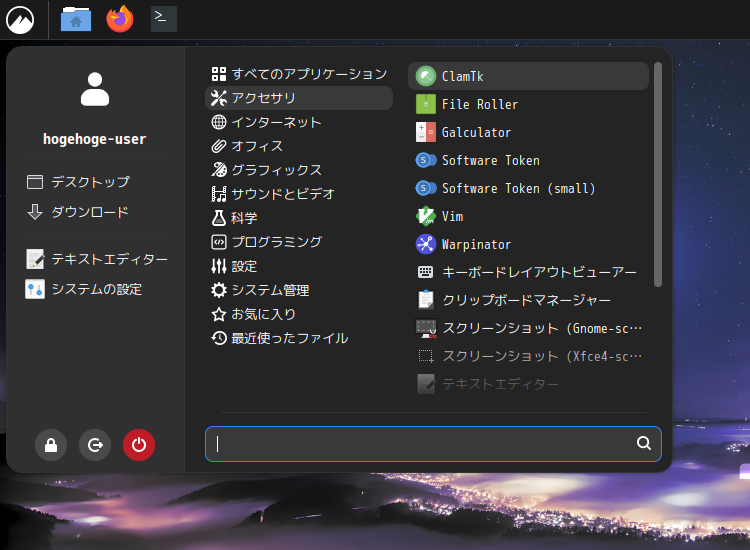Image resolution: width=750 pixels, height=550 pixels.
Task: Select the インターネット category
Action: point(299,122)
